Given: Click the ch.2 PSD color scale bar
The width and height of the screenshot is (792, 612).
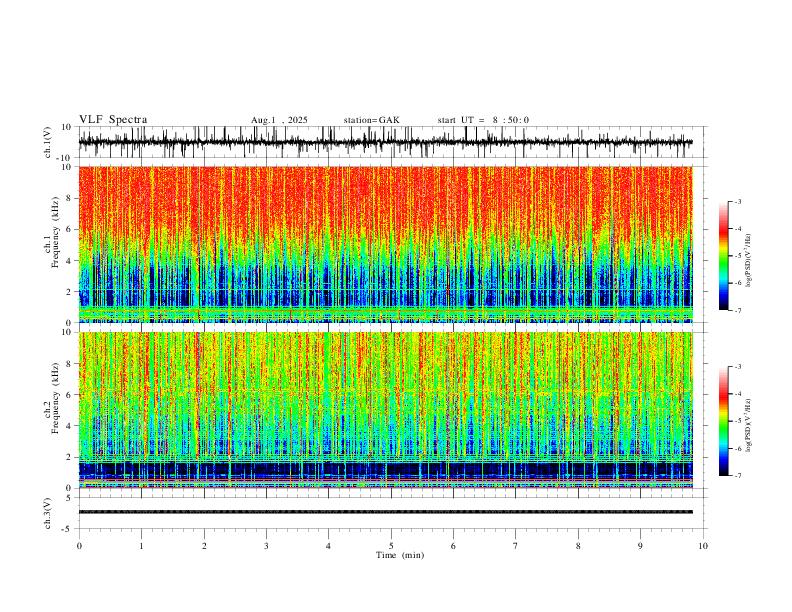Looking at the screenshot, I should click(x=724, y=421).
